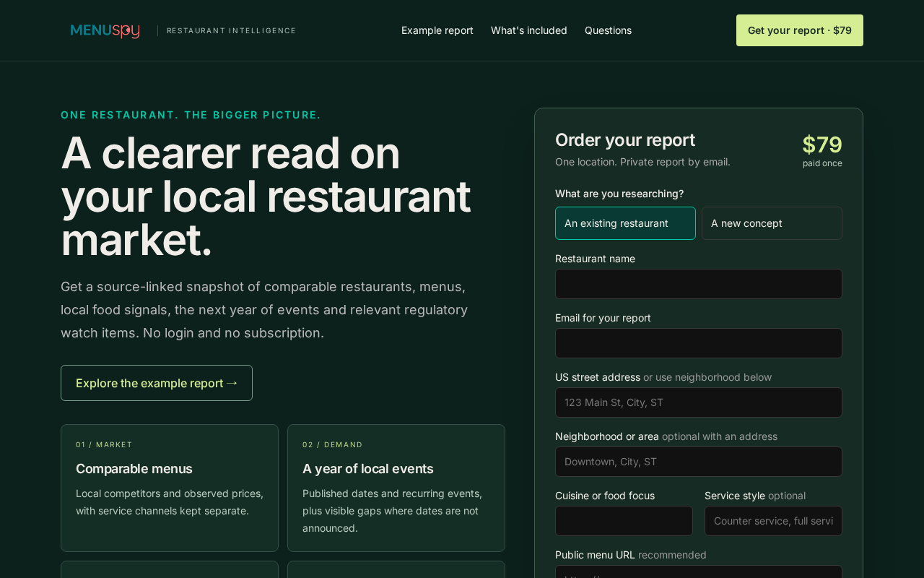Focus the Email for your report field
The height and width of the screenshot is (578, 924).
(x=699, y=343)
